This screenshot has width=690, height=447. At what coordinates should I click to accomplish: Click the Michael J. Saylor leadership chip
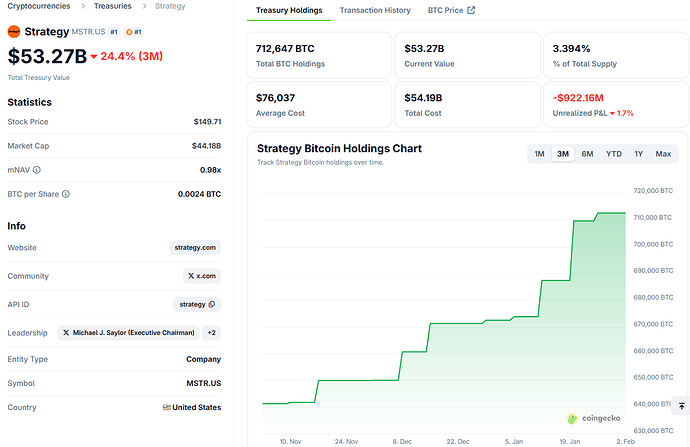128,332
